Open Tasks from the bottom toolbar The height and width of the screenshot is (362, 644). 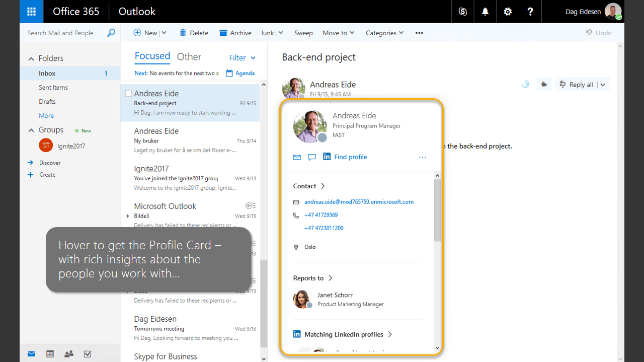(87, 354)
